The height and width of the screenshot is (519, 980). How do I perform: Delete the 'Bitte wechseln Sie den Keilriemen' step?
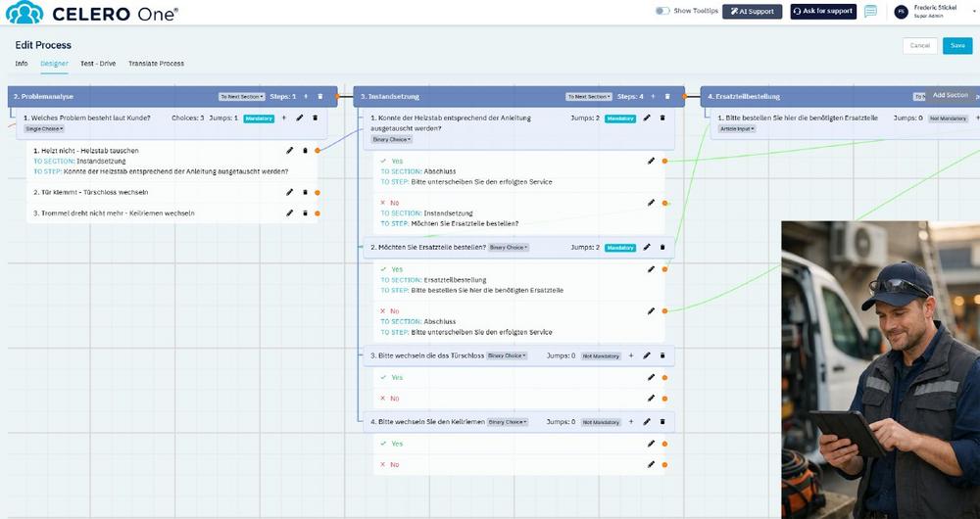pyautogui.click(x=662, y=422)
